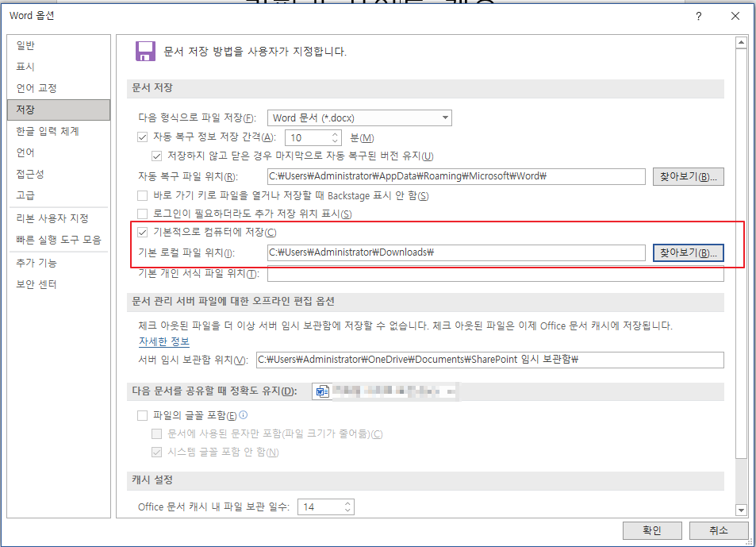Toggle embed only used characters checkbox
The image size is (756, 547).
156,433
